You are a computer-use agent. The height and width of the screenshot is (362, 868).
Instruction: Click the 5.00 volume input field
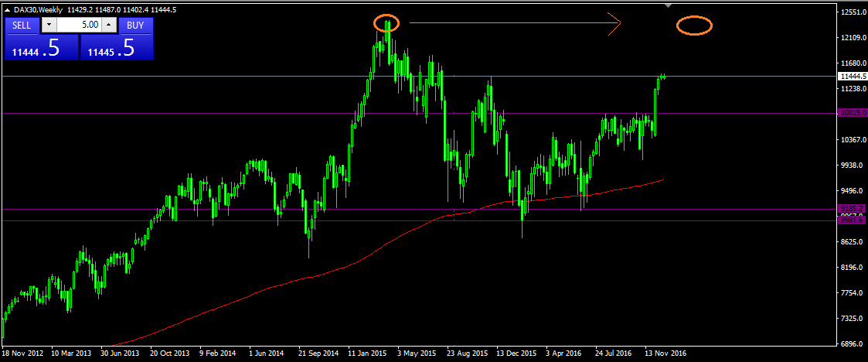79,25
